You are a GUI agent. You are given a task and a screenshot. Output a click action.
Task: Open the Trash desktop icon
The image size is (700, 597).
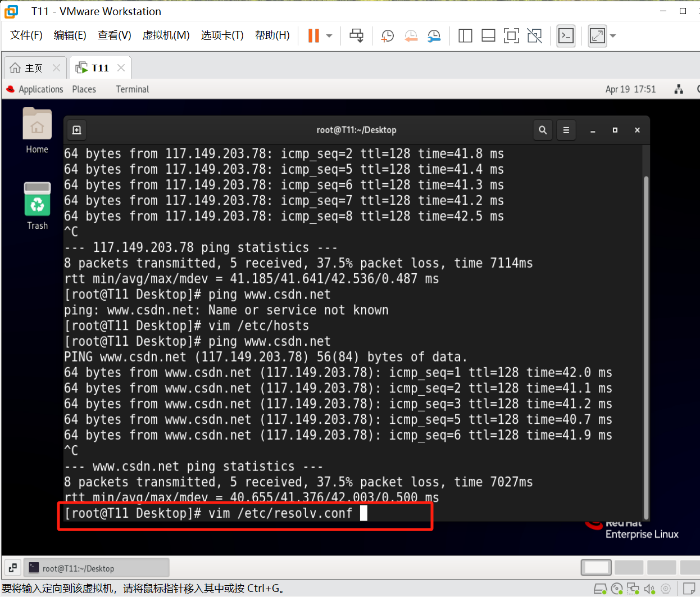(37, 206)
